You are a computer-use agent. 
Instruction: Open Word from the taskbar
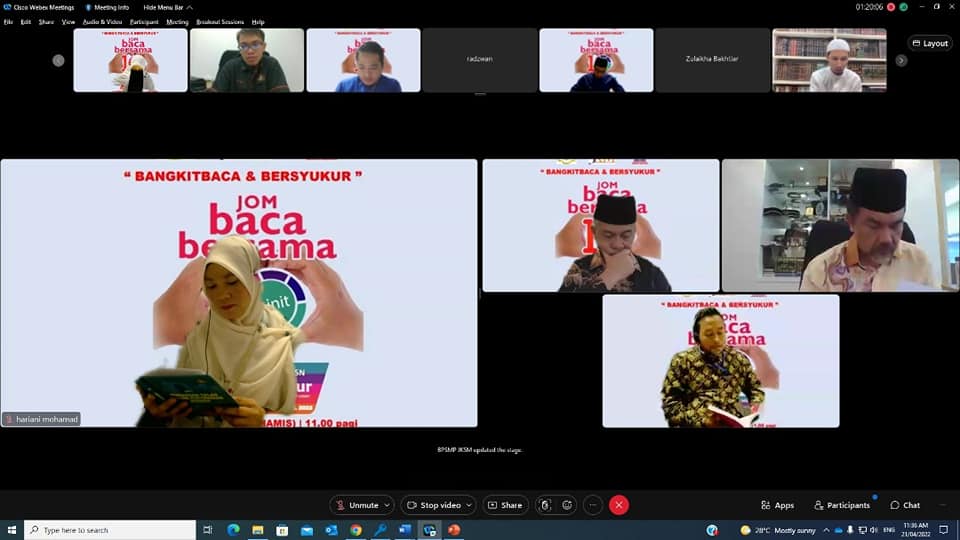[x=405, y=530]
